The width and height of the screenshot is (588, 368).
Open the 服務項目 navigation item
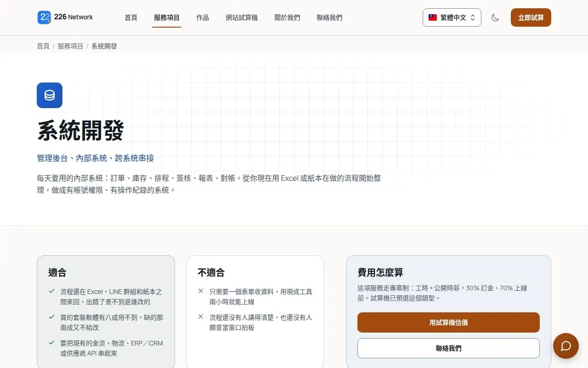tap(167, 17)
